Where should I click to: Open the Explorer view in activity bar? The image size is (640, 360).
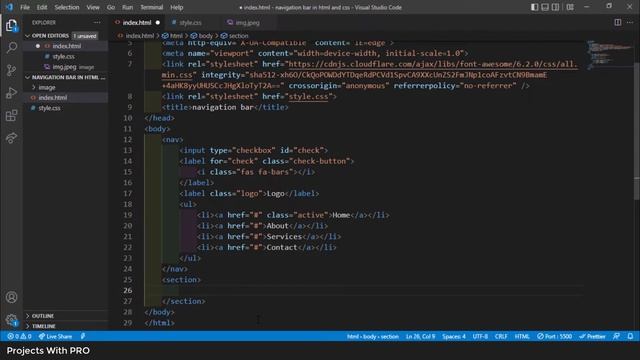coord(11,26)
